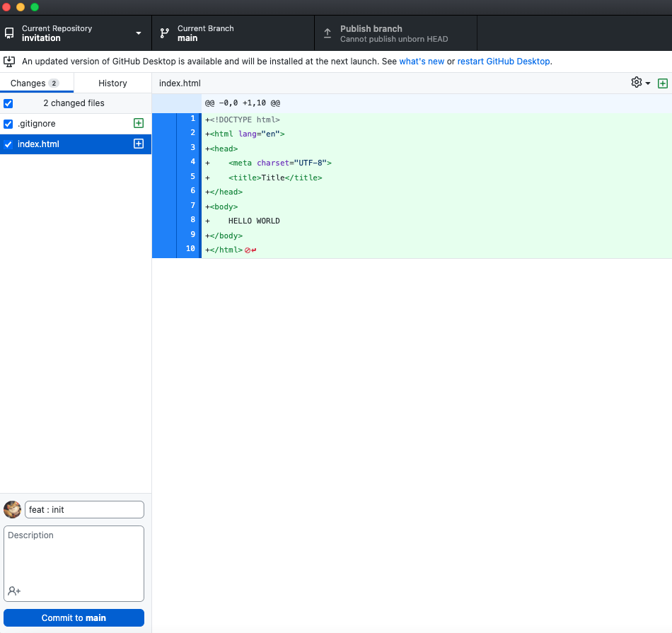This screenshot has height=633, width=672.
Task: Click the Publish branch upload icon
Action: click(328, 33)
